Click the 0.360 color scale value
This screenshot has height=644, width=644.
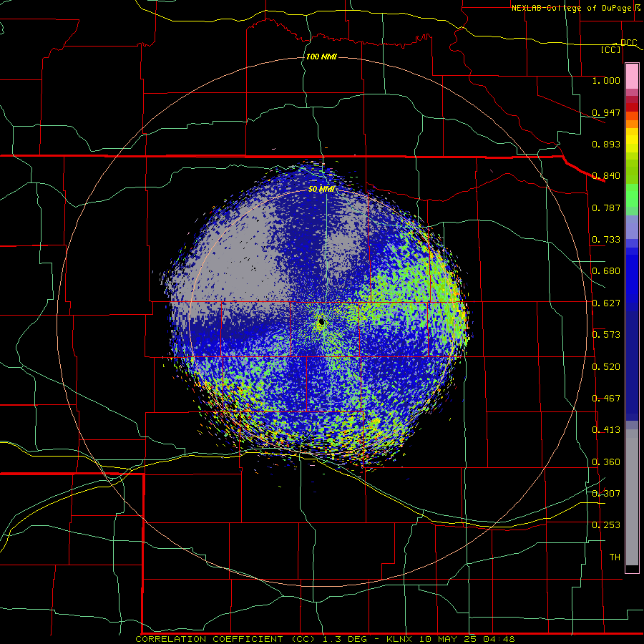[x=606, y=462]
